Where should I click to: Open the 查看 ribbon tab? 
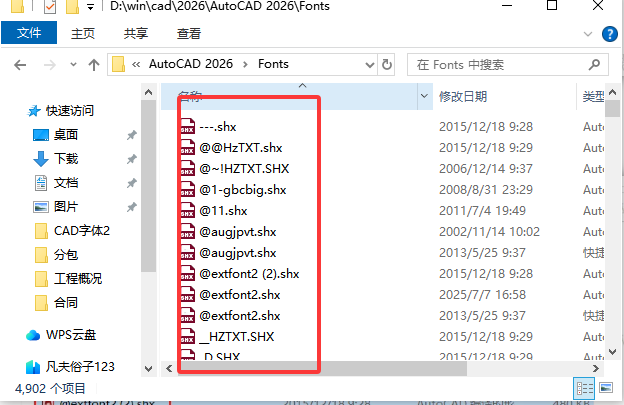pyautogui.click(x=189, y=33)
